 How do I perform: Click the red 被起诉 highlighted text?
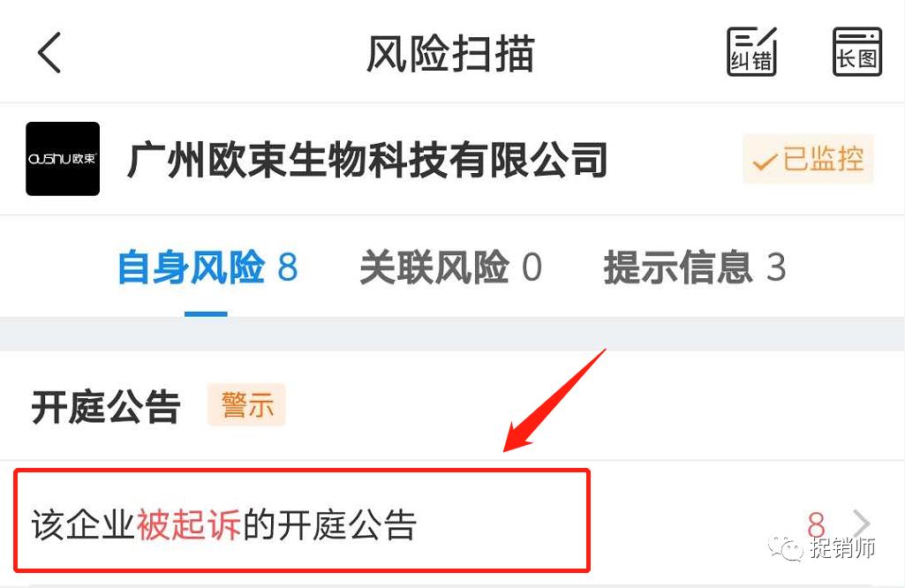pyautogui.click(x=188, y=524)
